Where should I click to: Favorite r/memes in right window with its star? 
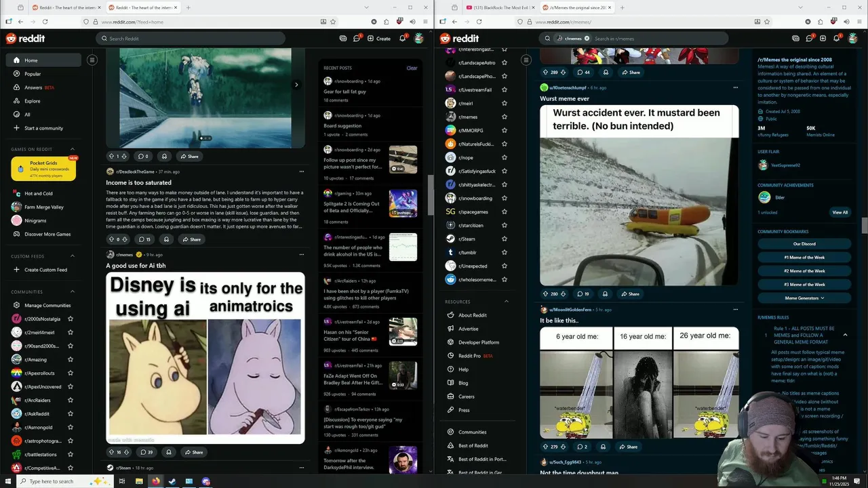point(505,117)
